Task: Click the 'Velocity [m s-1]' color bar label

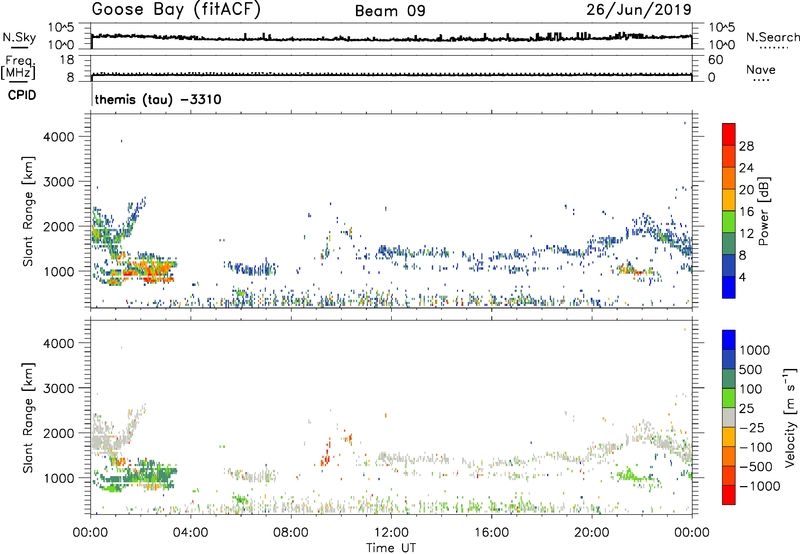Action: coord(790,417)
